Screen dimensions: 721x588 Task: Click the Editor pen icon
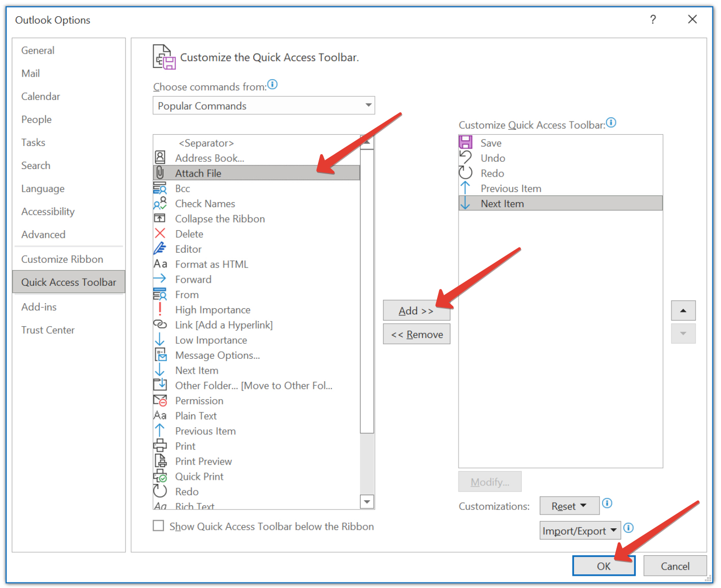[160, 249]
